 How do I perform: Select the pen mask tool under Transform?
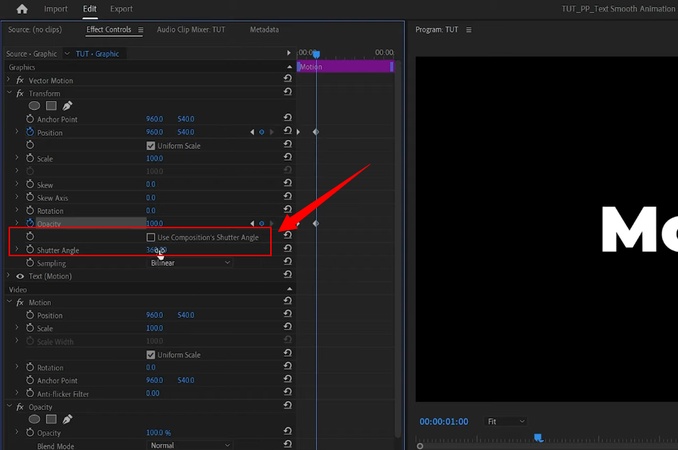click(x=67, y=106)
